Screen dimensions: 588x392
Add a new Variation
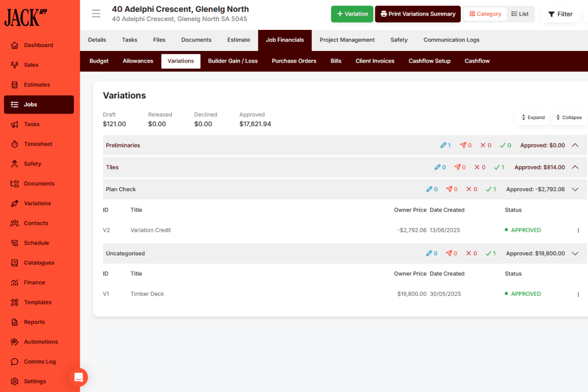(x=352, y=14)
